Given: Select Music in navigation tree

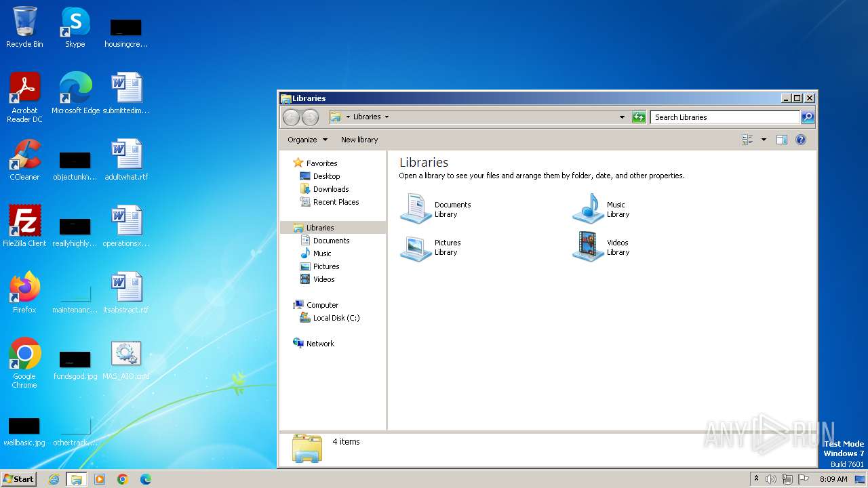Looking at the screenshot, I should tap(322, 253).
